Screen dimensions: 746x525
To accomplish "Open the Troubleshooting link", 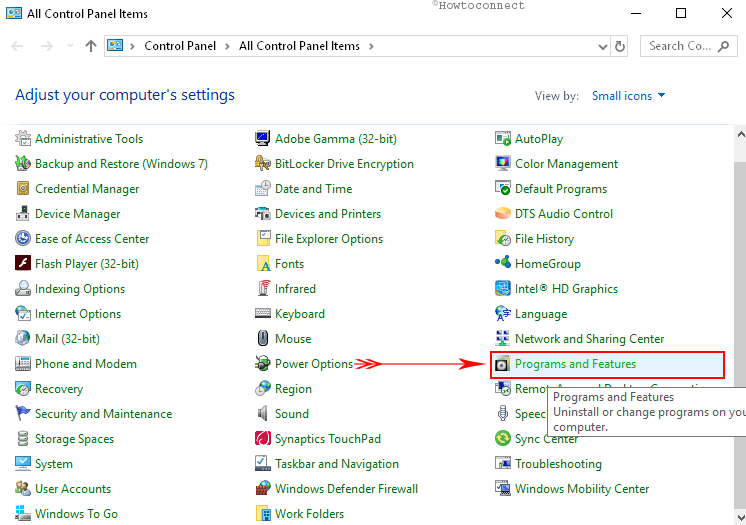I will click(x=558, y=464).
